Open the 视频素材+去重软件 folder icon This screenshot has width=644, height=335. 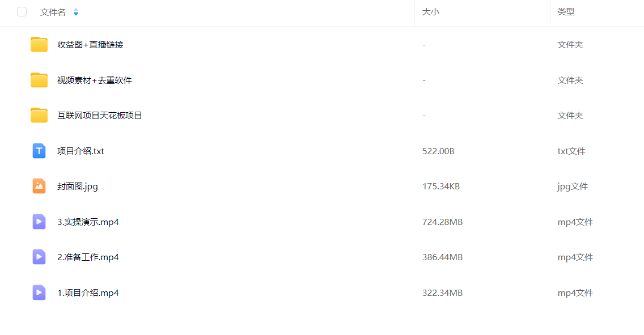(x=39, y=80)
